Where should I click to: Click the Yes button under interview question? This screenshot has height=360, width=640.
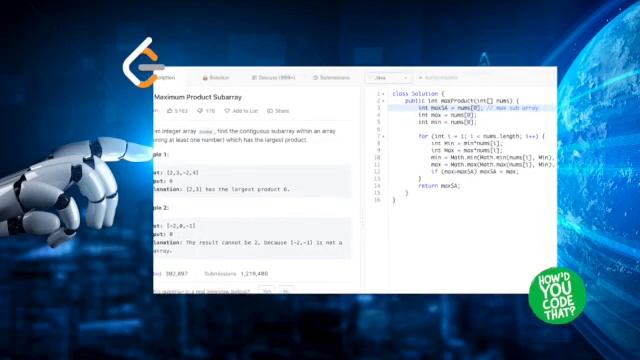(267, 290)
